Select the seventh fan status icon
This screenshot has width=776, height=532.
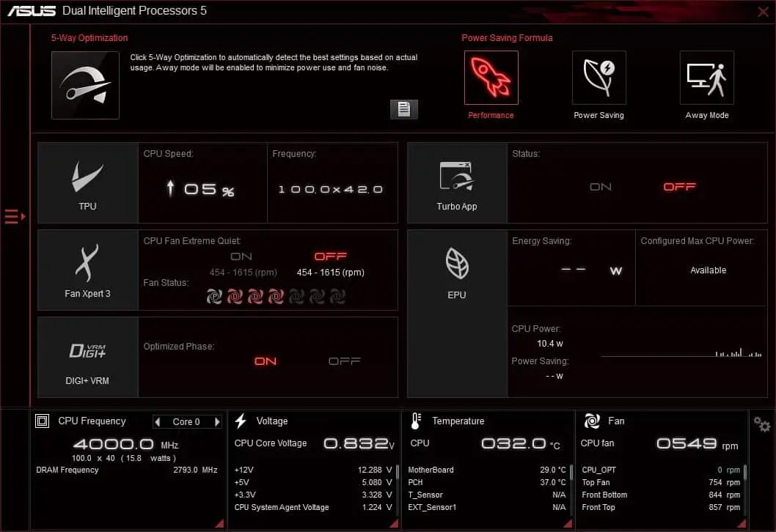point(337,296)
